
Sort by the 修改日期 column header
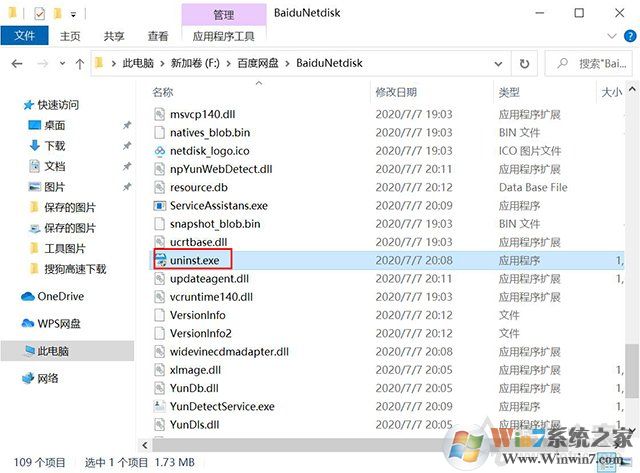pos(396,92)
